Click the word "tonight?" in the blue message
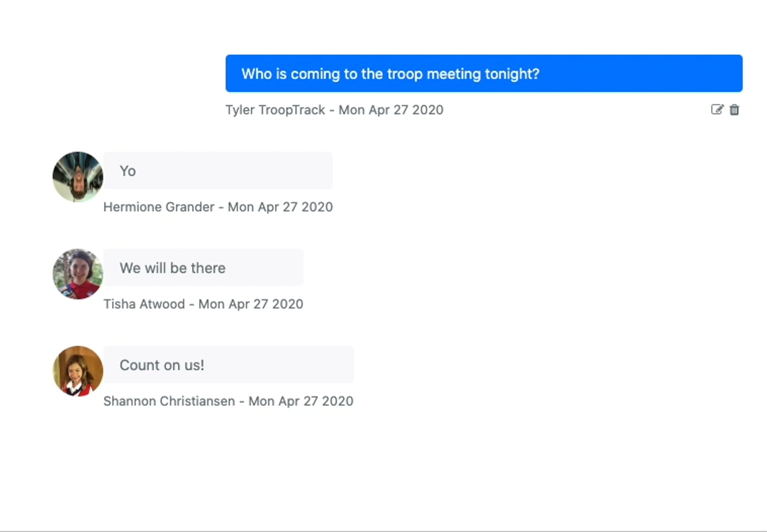767x532 pixels. coord(512,74)
